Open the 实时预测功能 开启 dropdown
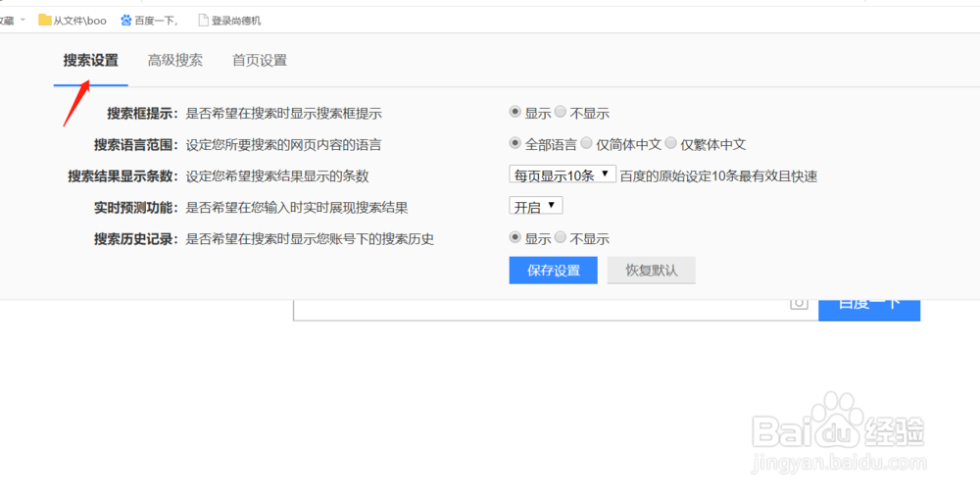 [x=536, y=206]
